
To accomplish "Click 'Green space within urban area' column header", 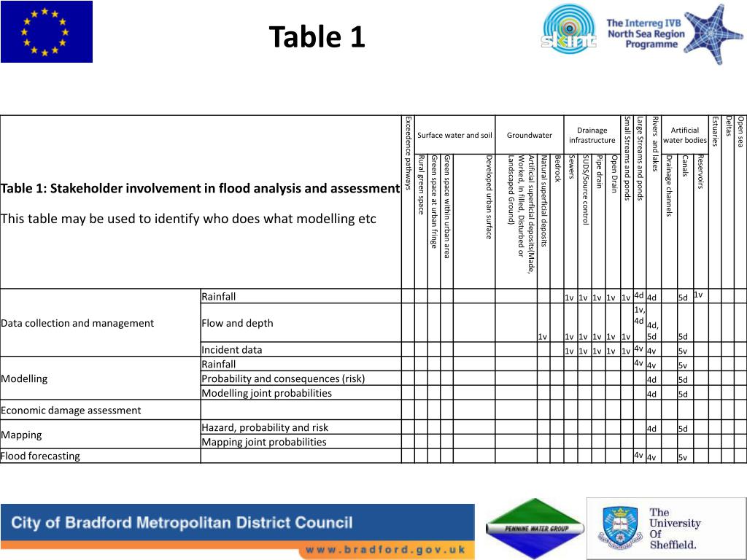I will point(446,206).
